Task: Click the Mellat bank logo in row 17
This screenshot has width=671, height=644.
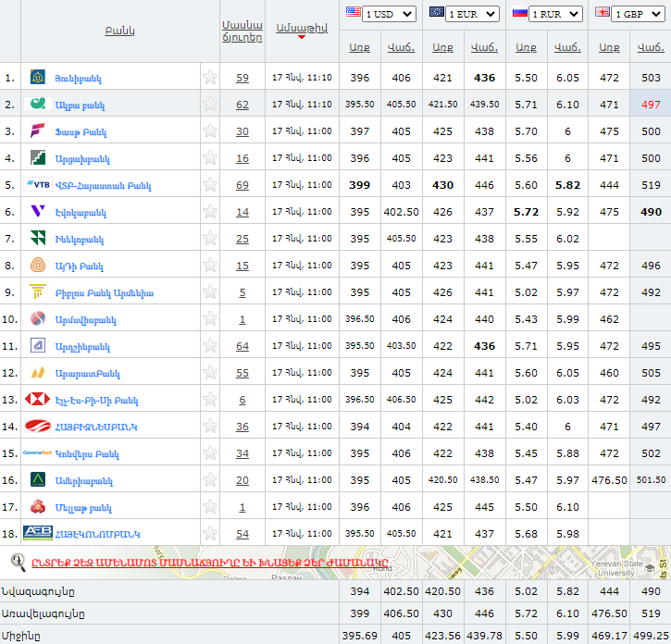Action: 38,506
